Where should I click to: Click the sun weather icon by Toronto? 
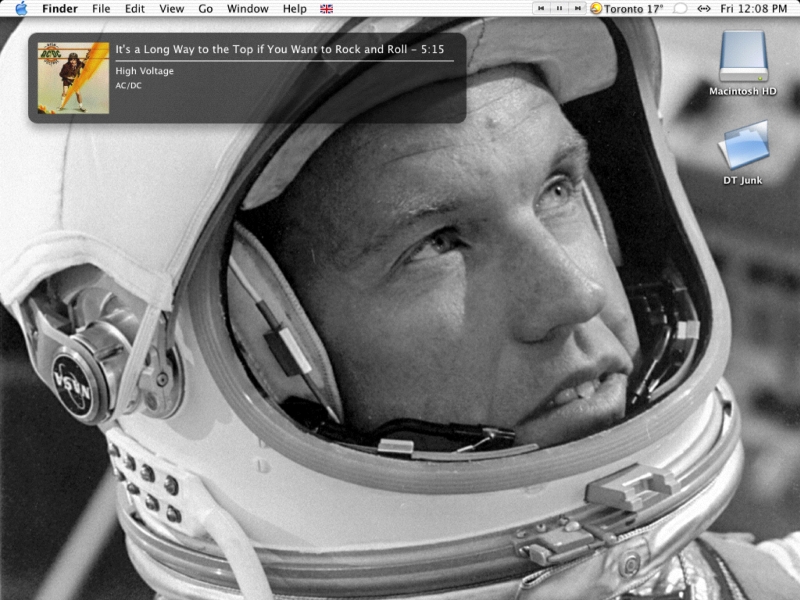[x=597, y=8]
